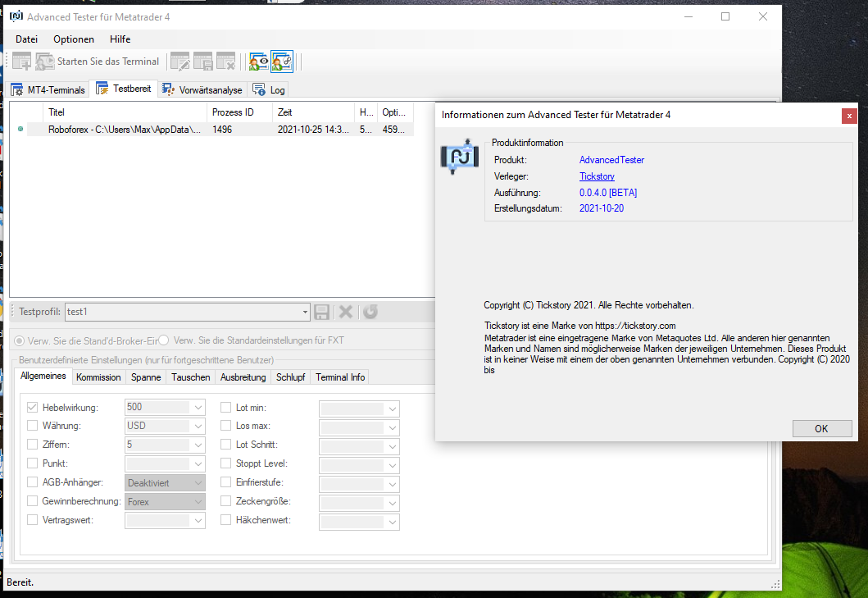Open the Tickstory publisher link
The width and height of the screenshot is (868, 598).
(597, 176)
